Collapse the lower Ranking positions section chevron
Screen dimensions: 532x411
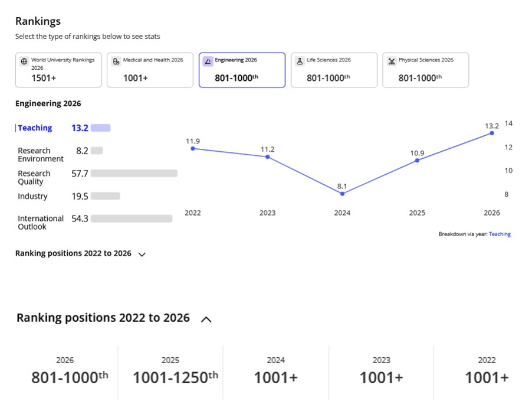[x=206, y=319]
